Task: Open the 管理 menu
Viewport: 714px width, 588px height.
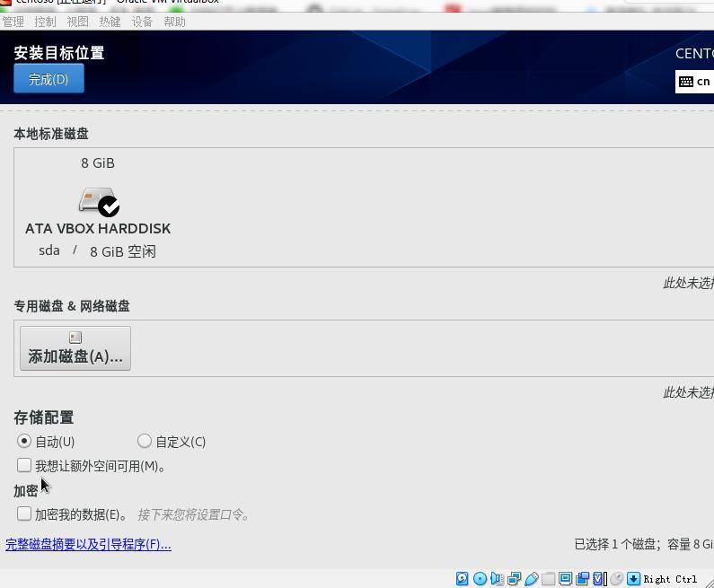Action: pos(13,22)
